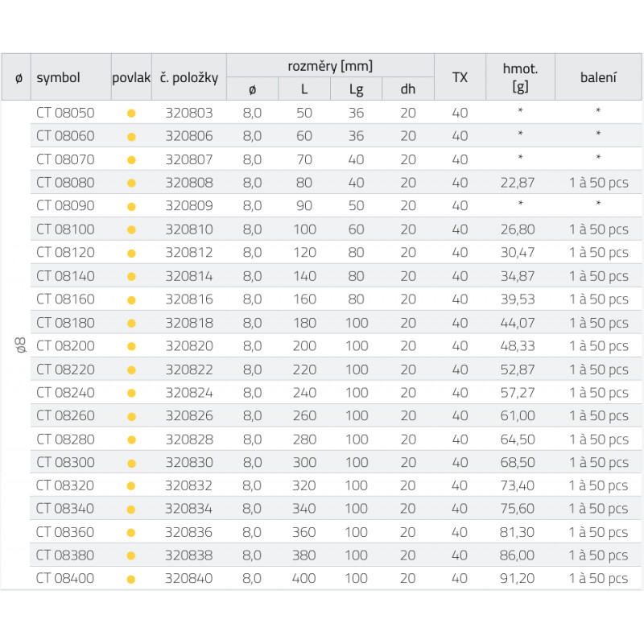
Task: Click the yellow dot beside CT 08300
Action: click(131, 463)
